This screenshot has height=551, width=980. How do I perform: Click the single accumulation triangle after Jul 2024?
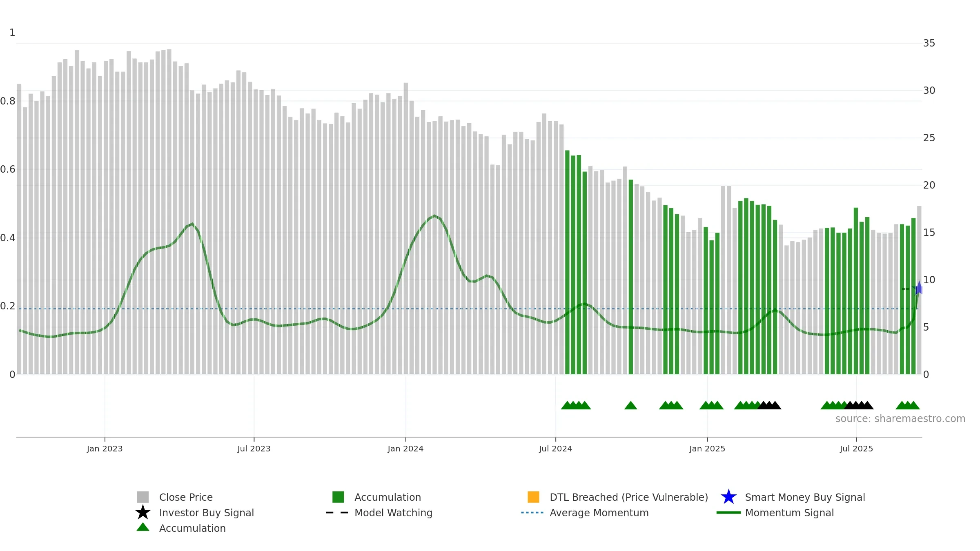(631, 405)
